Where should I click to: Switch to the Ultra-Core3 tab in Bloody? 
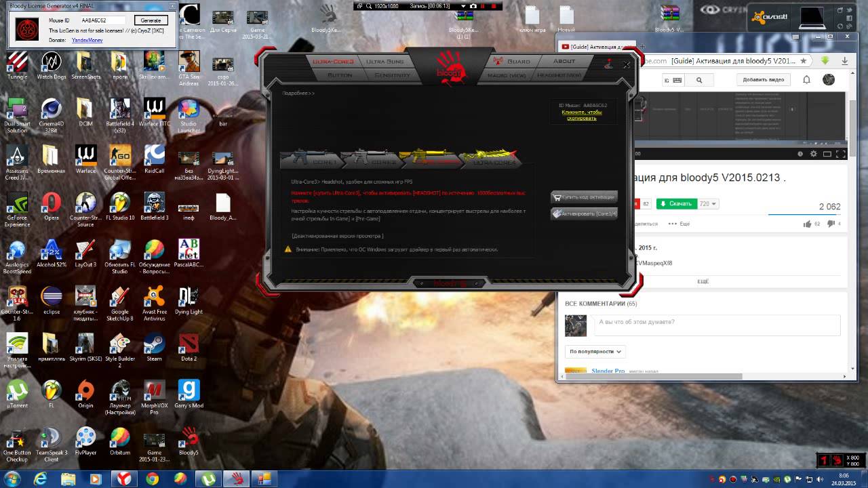coord(334,61)
